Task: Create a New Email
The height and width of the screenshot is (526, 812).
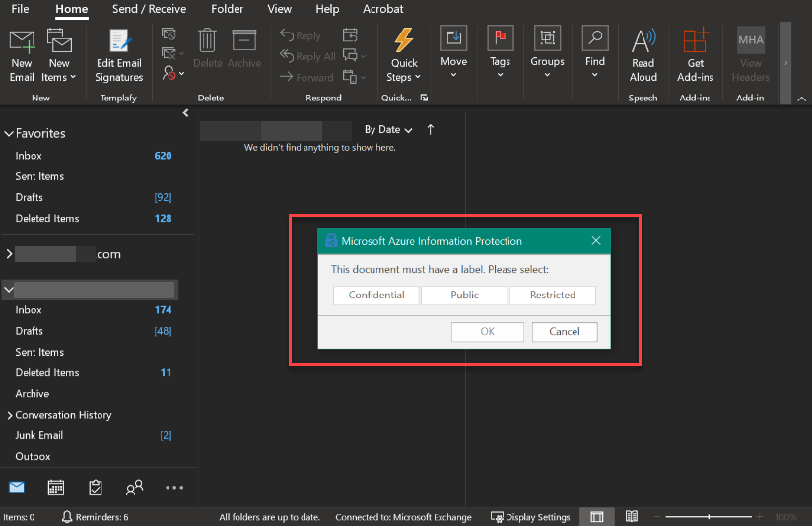Action: (x=22, y=56)
